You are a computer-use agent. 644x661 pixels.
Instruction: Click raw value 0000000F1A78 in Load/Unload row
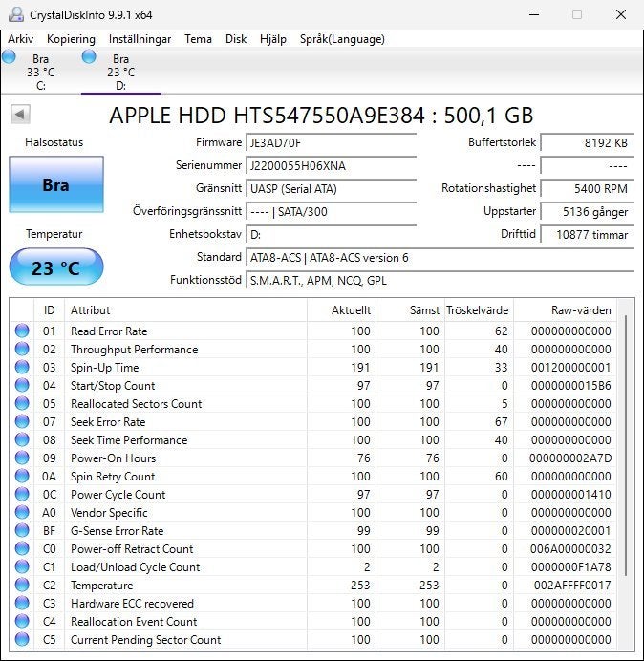(x=571, y=567)
